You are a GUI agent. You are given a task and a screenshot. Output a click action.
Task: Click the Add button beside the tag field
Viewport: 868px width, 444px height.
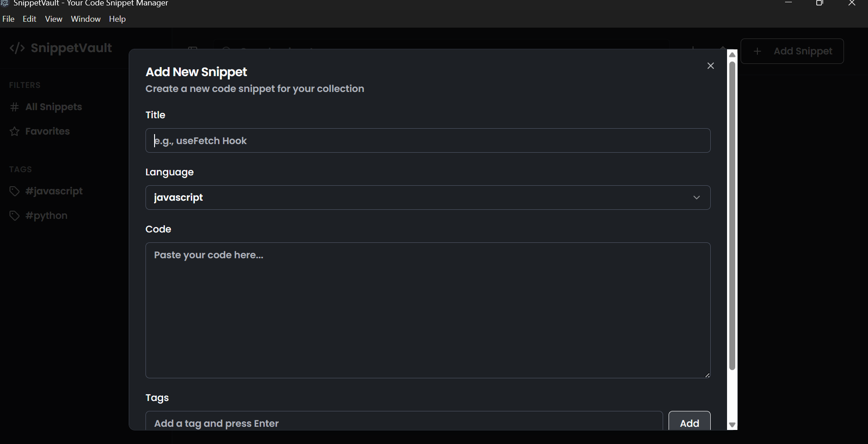pyautogui.click(x=689, y=423)
